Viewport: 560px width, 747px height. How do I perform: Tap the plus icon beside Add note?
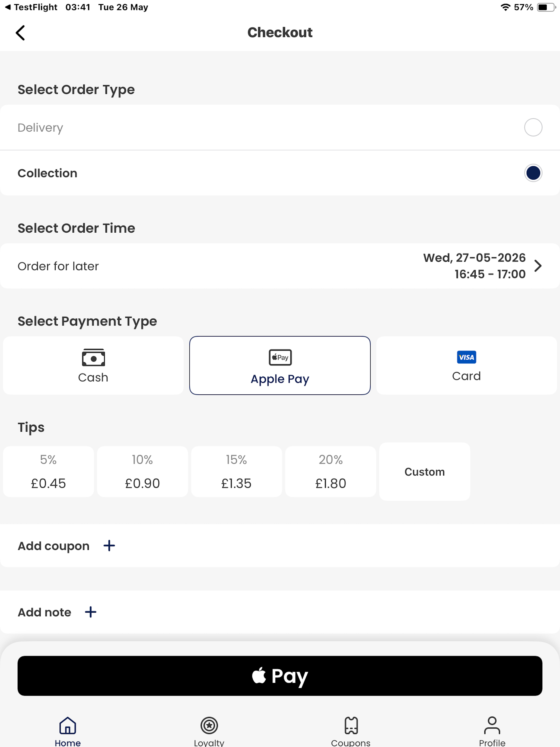pyautogui.click(x=90, y=612)
